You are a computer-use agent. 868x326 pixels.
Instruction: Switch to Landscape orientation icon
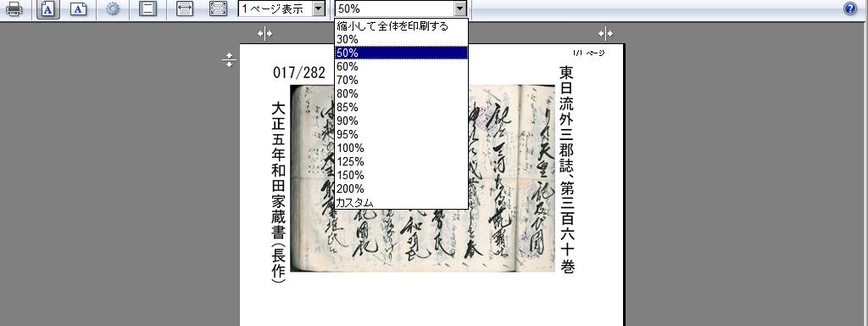(x=79, y=8)
